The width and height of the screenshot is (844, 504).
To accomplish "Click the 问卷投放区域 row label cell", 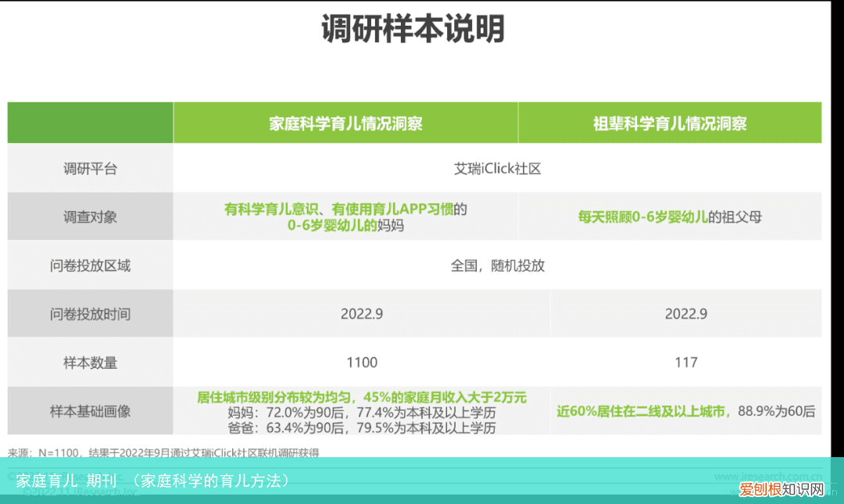I will pyautogui.click(x=89, y=266).
